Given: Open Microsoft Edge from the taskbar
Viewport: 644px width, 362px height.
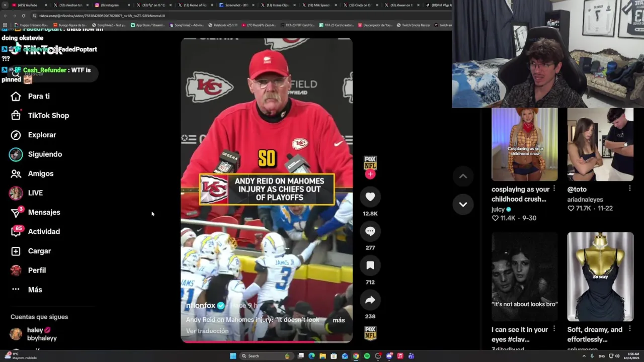Looking at the screenshot, I should tap(311, 356).
